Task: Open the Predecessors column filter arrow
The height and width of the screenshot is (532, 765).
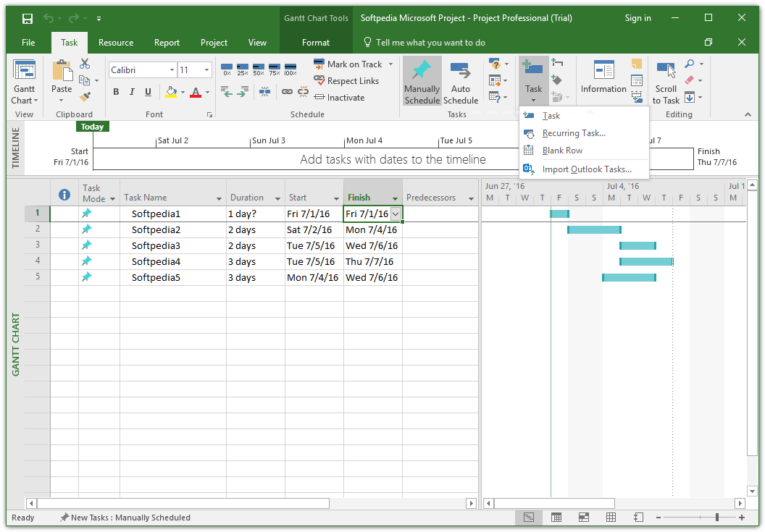Action: pos(471,198)
